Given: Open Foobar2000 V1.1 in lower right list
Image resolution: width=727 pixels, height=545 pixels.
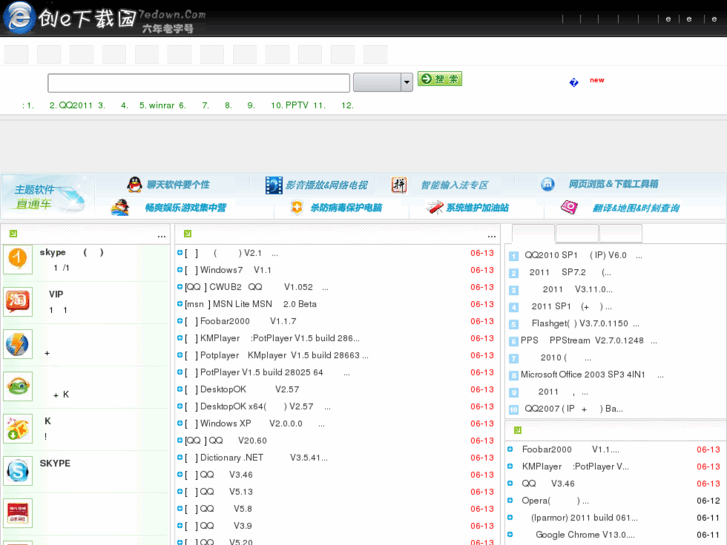Looking at the screenshot, I should [x=570, y=449].
